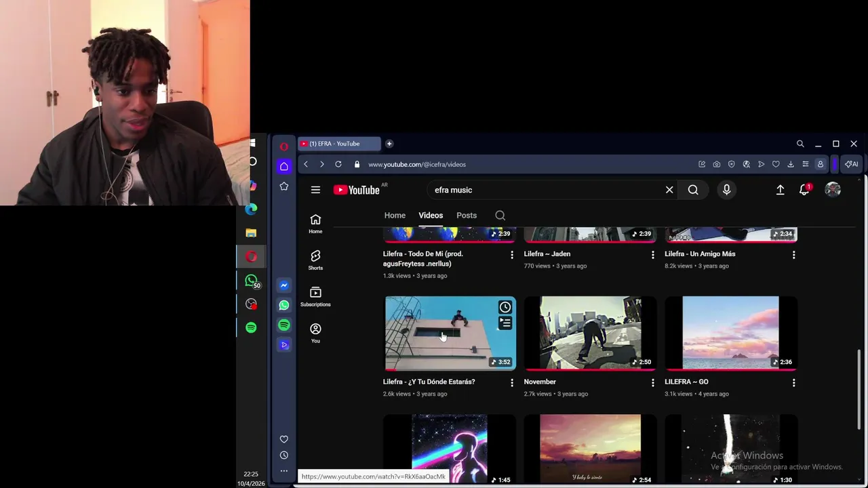Screen dimensions: 868x488
Task: Click the YouTube logo
Action: 357,190
